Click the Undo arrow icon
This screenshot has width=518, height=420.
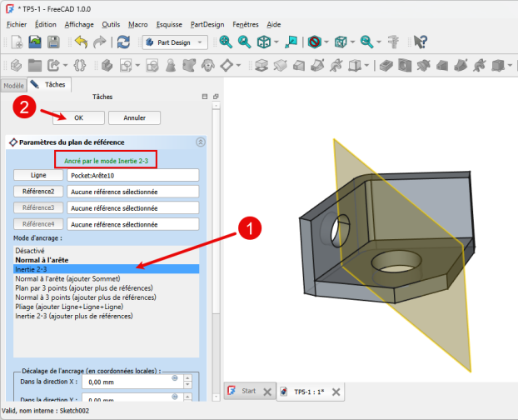pos(80,42)
